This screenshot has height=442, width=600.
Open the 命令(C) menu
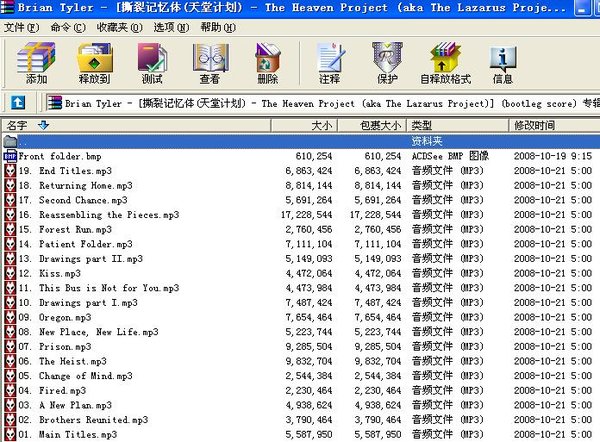click(68, 28)
